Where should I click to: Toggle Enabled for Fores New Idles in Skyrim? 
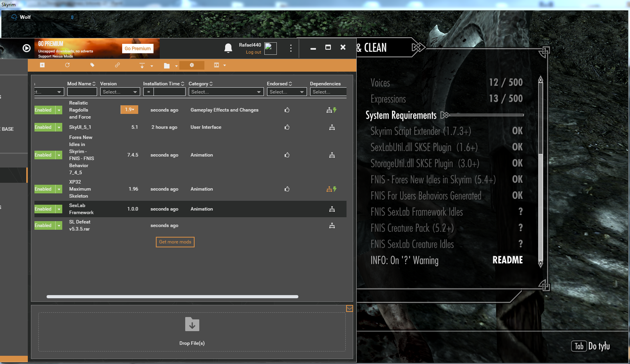44,155
